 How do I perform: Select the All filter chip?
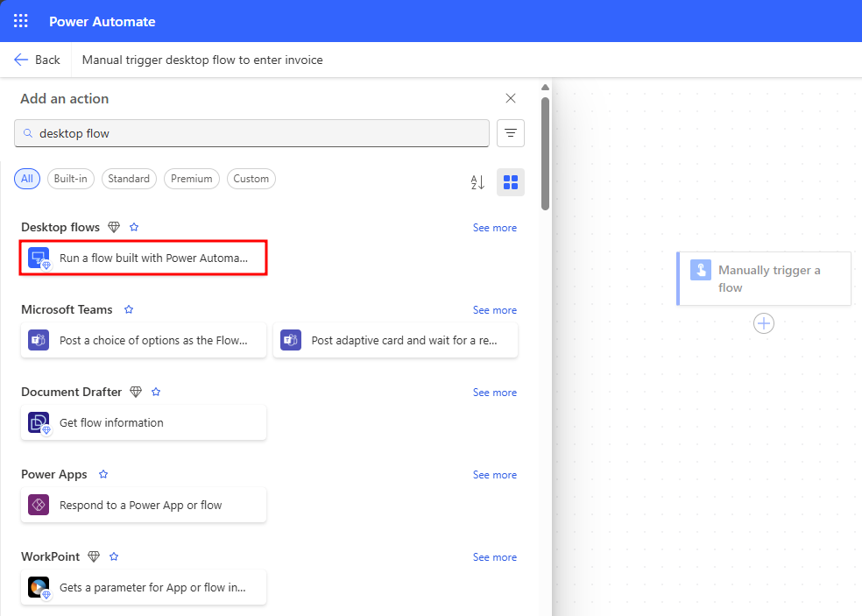pyautogui.click(x=27, y=179)
